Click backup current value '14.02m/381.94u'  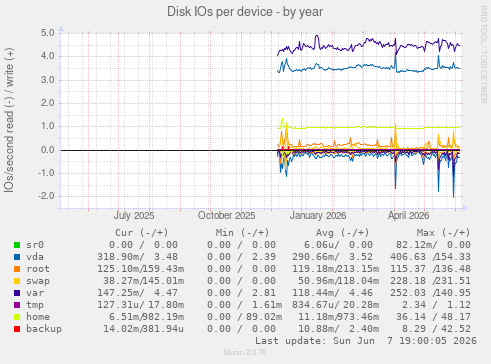143,329
